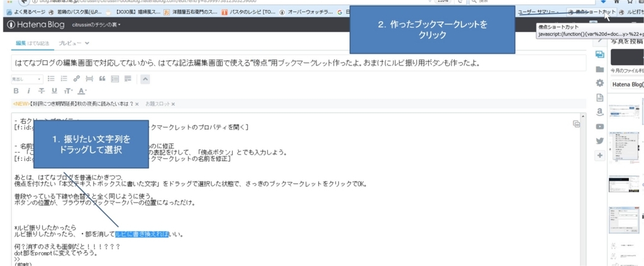Open the document icon in the sidebar

[x=599, y=97]
